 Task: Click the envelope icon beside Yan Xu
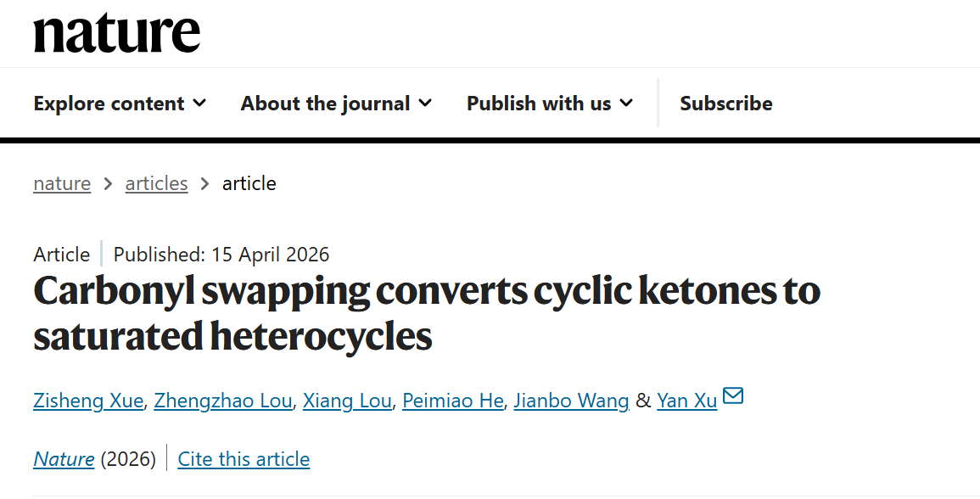point(733,396)
